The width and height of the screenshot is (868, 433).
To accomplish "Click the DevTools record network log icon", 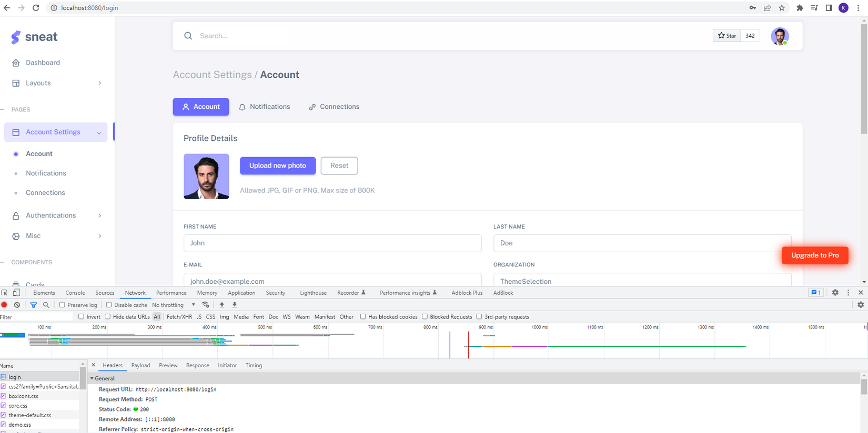I will (4, 305).
